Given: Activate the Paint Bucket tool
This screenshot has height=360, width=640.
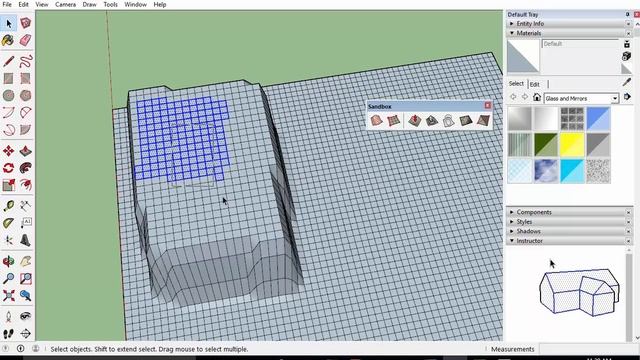Looking at the screenshot, I should tap(8, 40).
